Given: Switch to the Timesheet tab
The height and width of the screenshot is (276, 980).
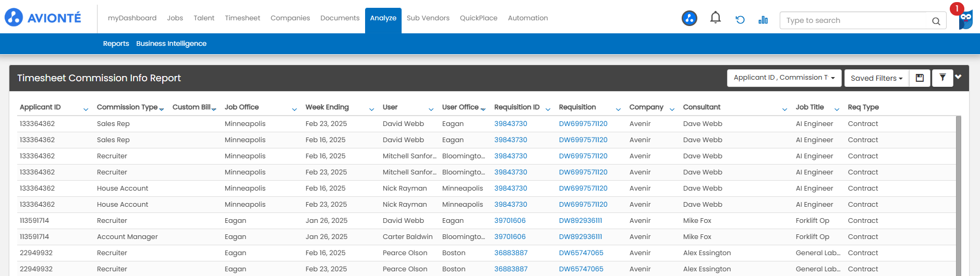Looking at the screenshot, I should click(242, 18).
